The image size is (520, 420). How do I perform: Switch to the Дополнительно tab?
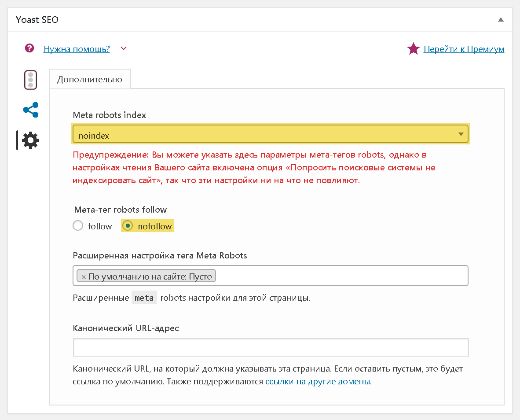[90, 79]
